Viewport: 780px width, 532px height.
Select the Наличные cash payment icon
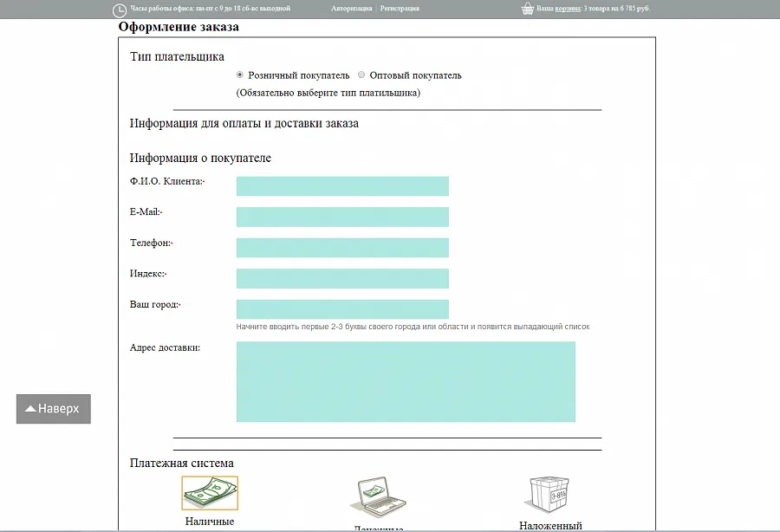(210, 493)
